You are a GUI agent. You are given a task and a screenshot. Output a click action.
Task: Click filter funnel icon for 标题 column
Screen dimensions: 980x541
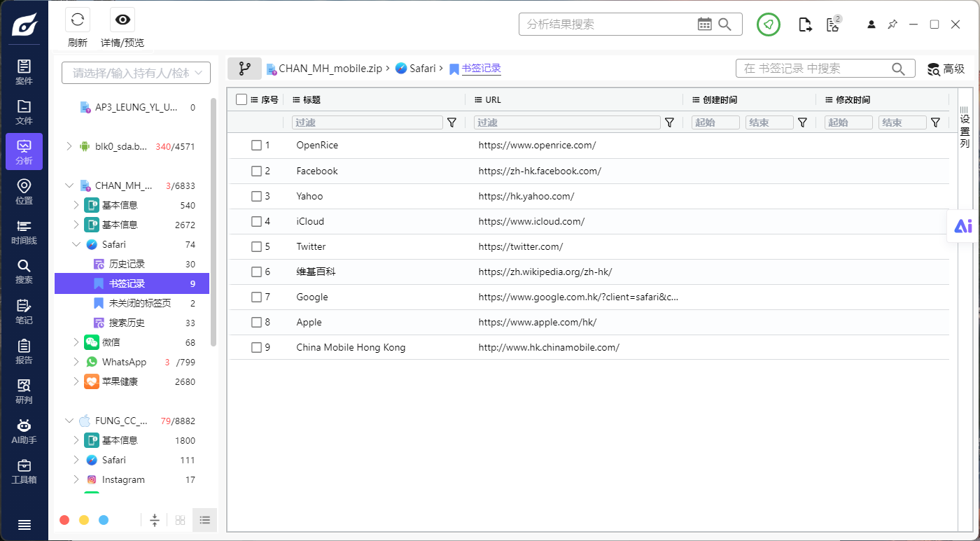click(451, 122)
